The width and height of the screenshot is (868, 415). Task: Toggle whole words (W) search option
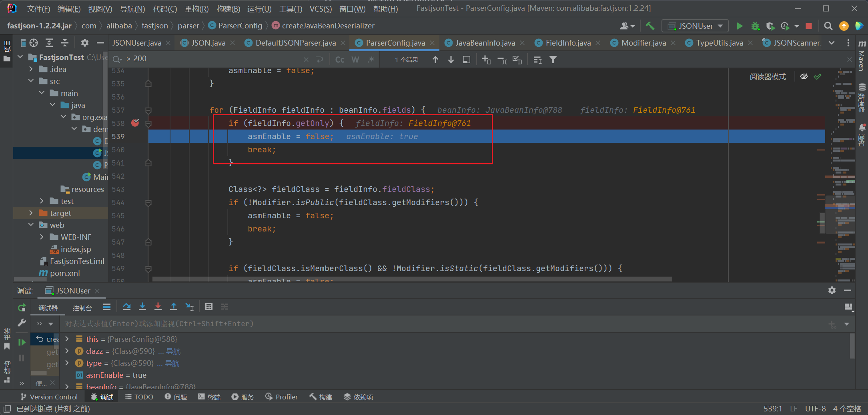(x=355, y=60)
